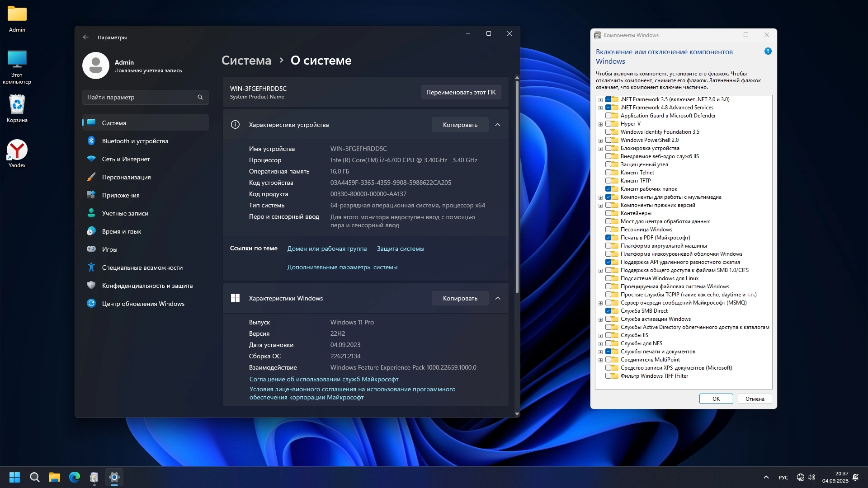Open the Yandex browser desktop shortcut

point(17,150)
